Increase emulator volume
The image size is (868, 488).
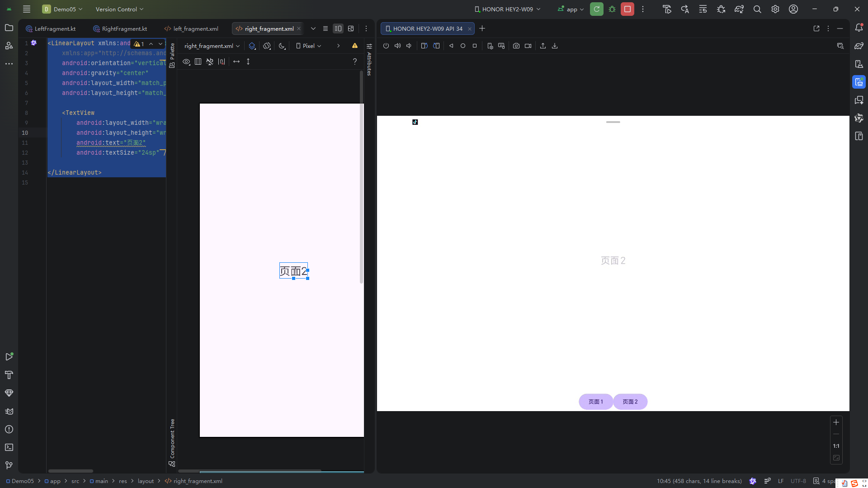(x=397, y=46)
